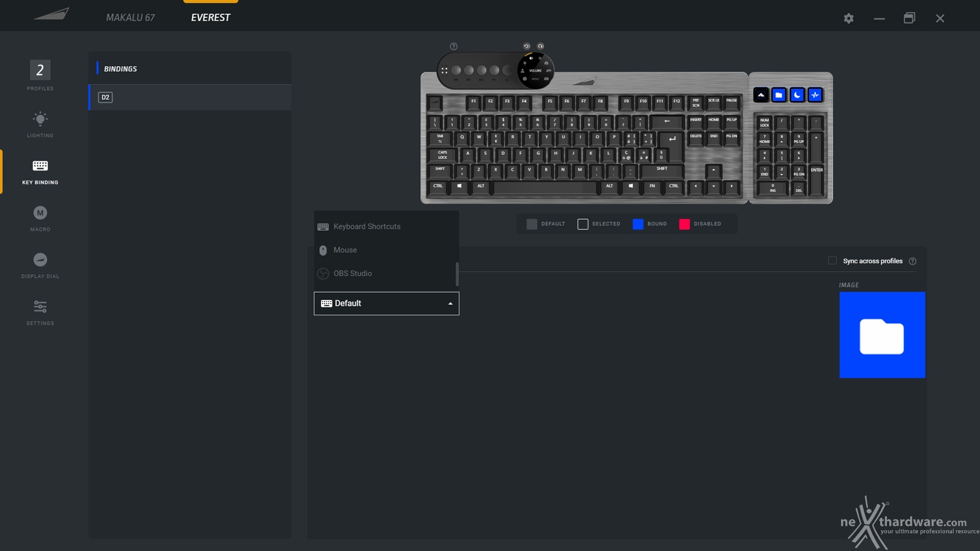Viewport: 980px width, 551px height.
Task: Open the Settings sliders section
Action: [40, 312]
